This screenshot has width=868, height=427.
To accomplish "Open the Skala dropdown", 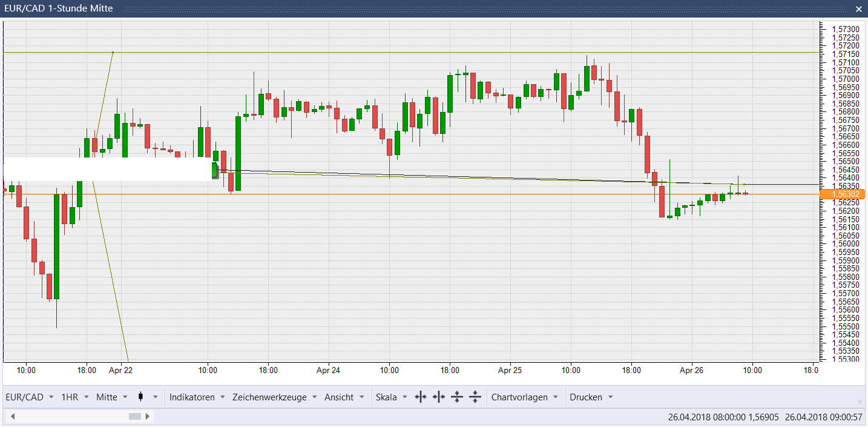I will (392, 397).
